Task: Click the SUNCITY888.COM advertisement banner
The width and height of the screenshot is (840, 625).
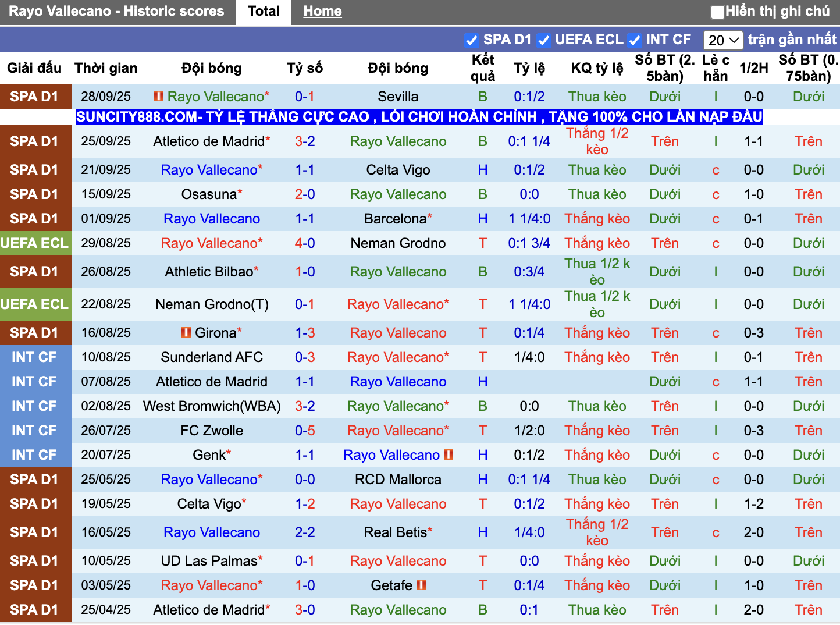Action: pyautogui.click(x=419, y=117)
